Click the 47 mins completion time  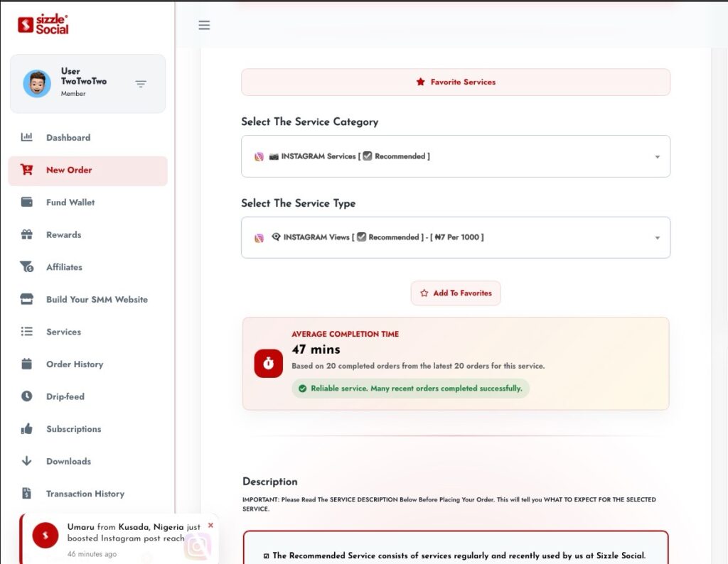[316, 349]
